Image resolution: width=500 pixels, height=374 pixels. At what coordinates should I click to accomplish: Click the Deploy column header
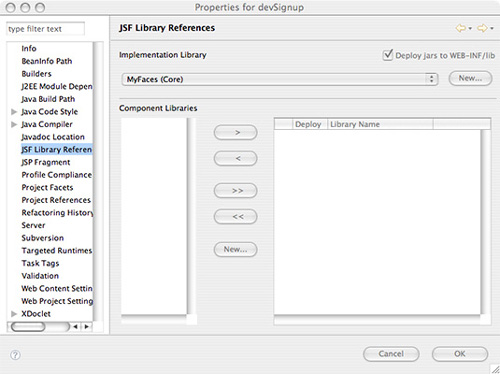pos(310,124)
